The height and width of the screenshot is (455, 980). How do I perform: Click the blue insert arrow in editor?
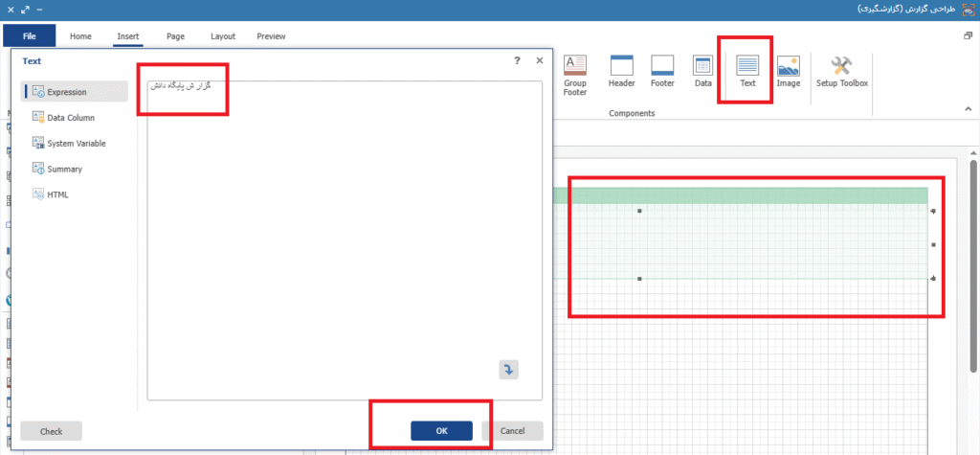(x=508, y=370)
